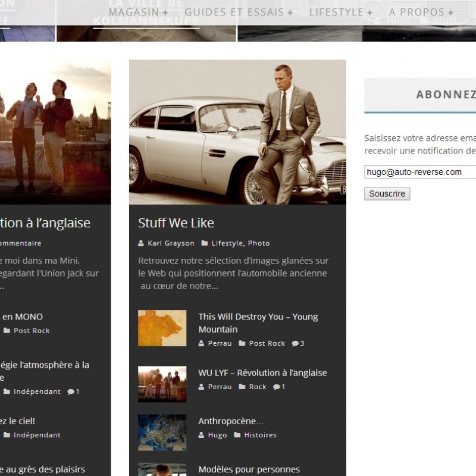This screenshot has width=476, height=476.
Task: Open the A PROPOS menu
Action: [x=421, y=12]
